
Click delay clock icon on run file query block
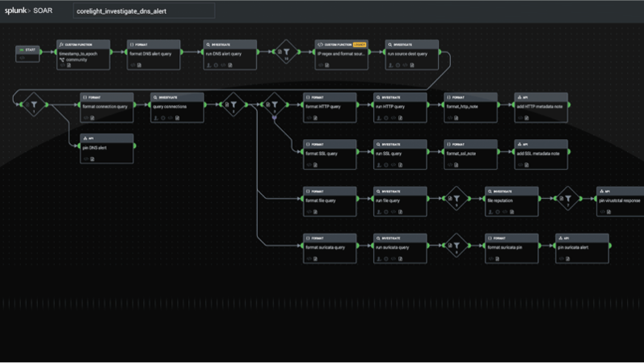click(386, 212)
